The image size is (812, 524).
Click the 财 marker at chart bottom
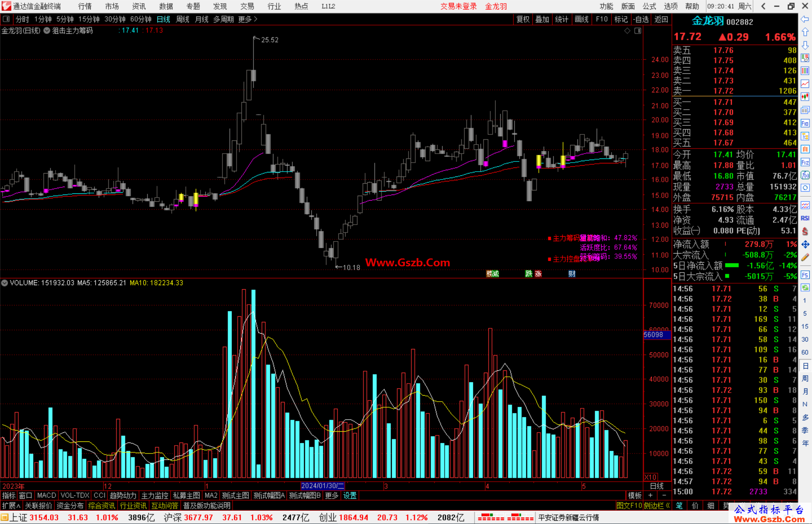[x=572, y=273]
